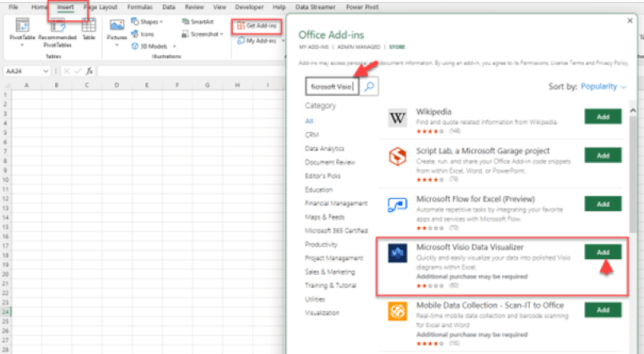This screenshot has height=354, width=644.
Task: Expand the Name Box dropdown
Action: coord(45,71)
